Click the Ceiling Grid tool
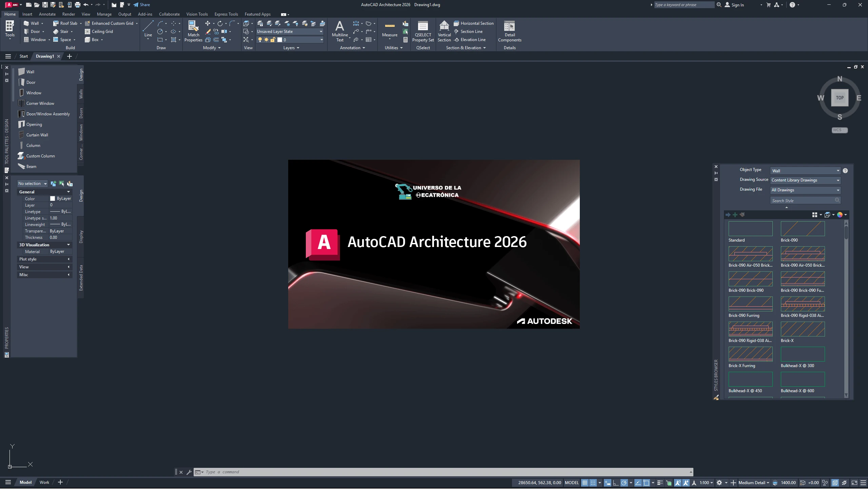The width and height of the screenshot is (868, 496). (99, 32)
